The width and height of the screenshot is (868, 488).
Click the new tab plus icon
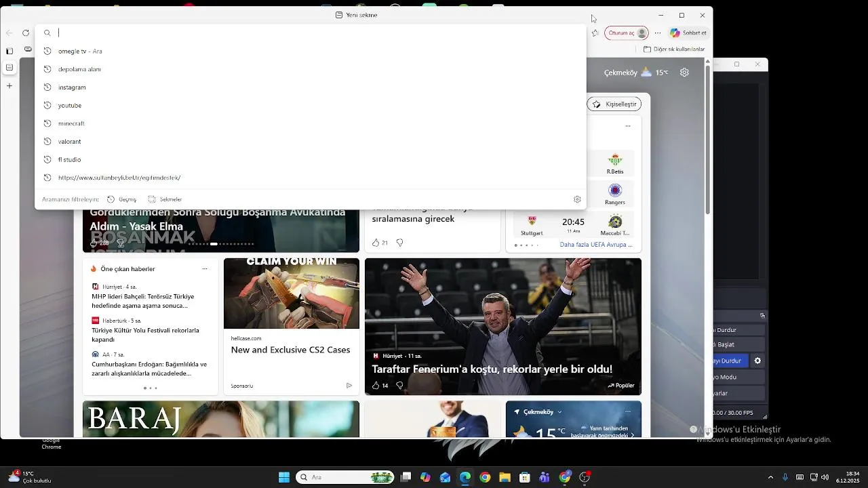tap(9, 86)
